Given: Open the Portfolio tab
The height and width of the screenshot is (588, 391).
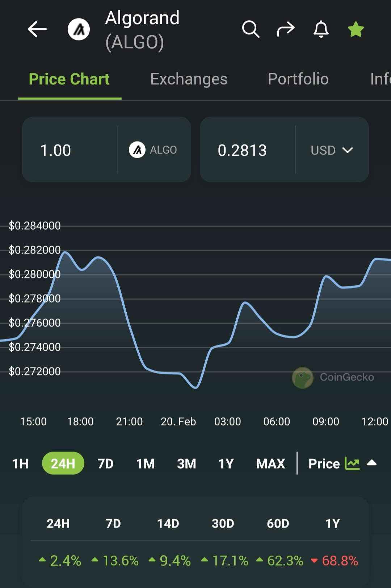Looking at the screenshot, I should 298,79.
